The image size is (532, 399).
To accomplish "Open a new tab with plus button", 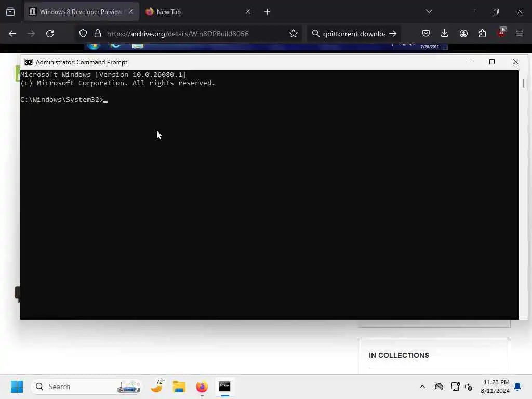I will (267, 12).
